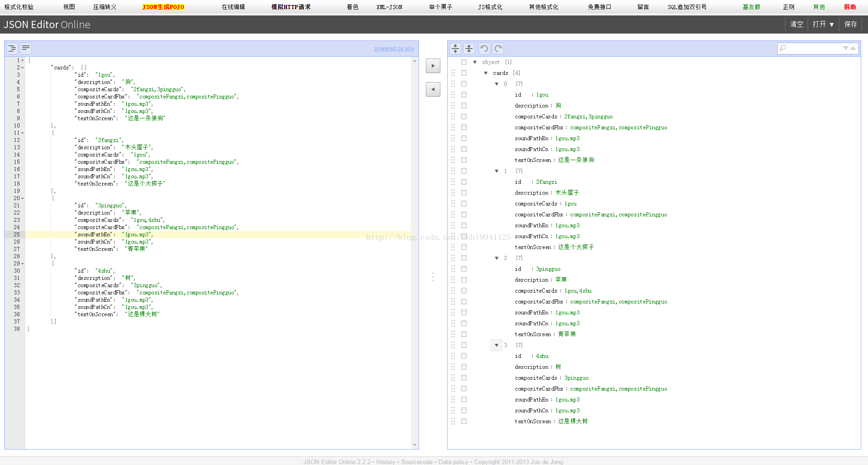Screen dimensions: 868x465
Task: Open the Sourcecode footer link
Action: pos(417,462)
